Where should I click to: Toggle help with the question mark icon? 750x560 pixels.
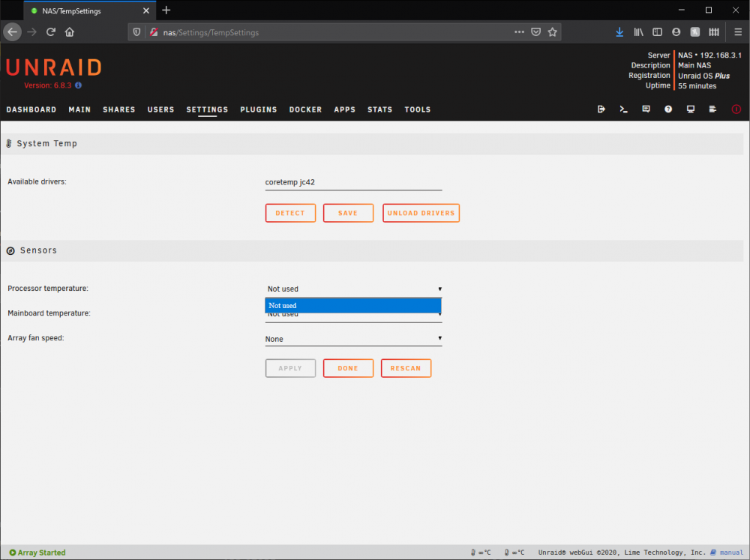pyautogui.click(x=668, y=109)
